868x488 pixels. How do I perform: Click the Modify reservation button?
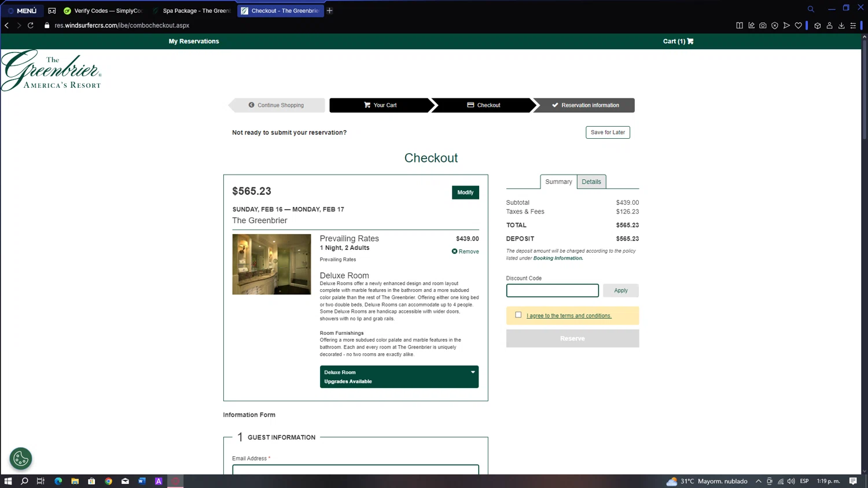click(x=465, y=192)
